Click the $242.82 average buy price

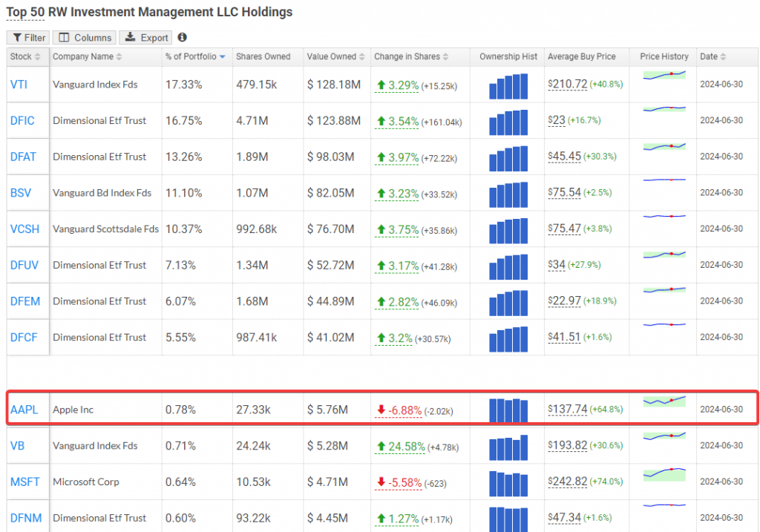568,482
